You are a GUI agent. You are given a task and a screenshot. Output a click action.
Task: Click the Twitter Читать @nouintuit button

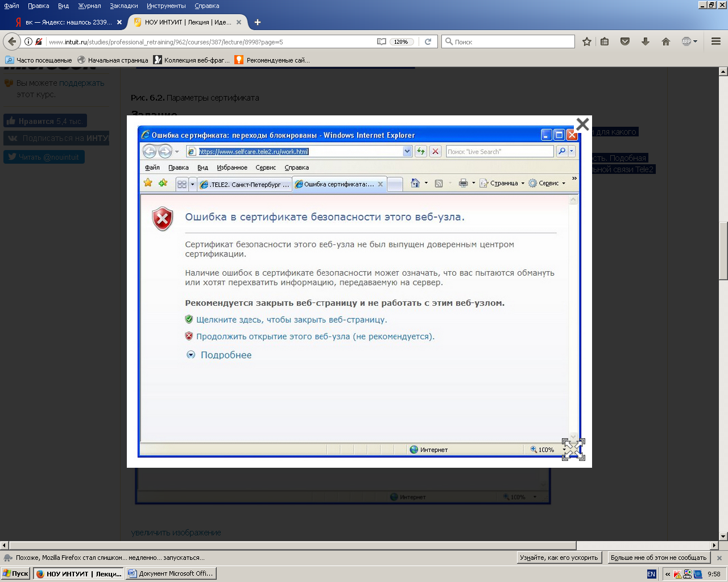click(x=44, y=157)
